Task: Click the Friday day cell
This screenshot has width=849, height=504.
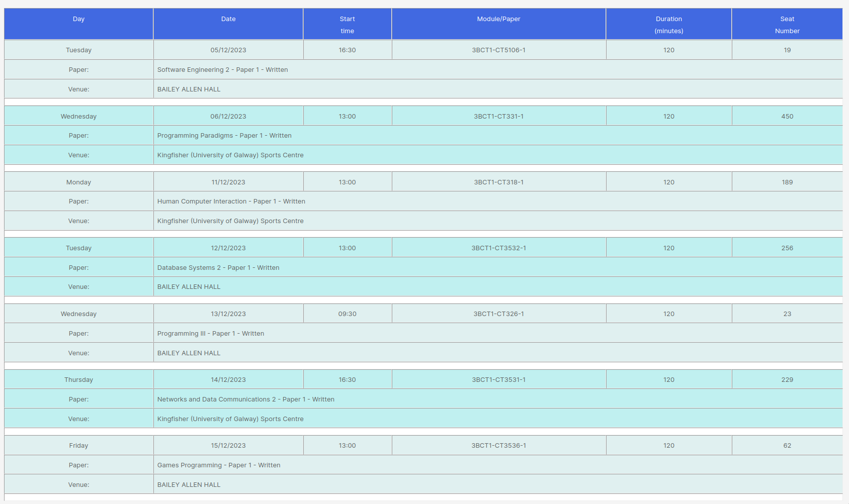Action: [78, 446]
